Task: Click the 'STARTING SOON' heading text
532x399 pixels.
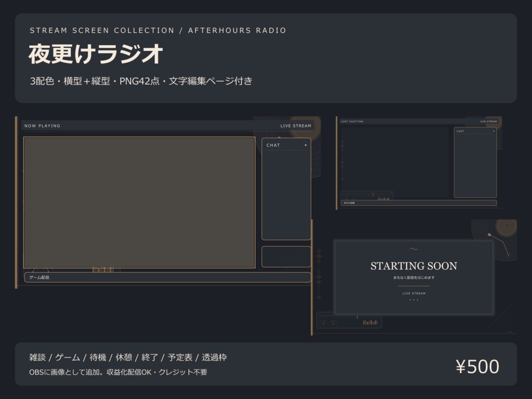Action: (x=414, y=266)
